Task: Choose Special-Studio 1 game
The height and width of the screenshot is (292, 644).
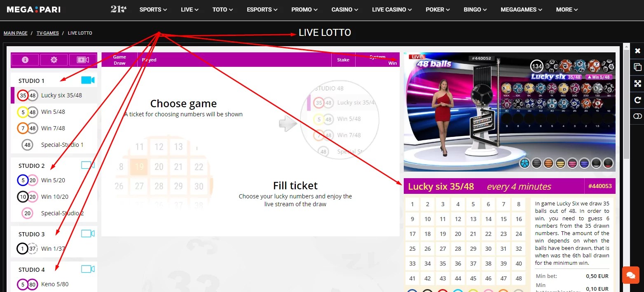Action: [x=55, y=145]
